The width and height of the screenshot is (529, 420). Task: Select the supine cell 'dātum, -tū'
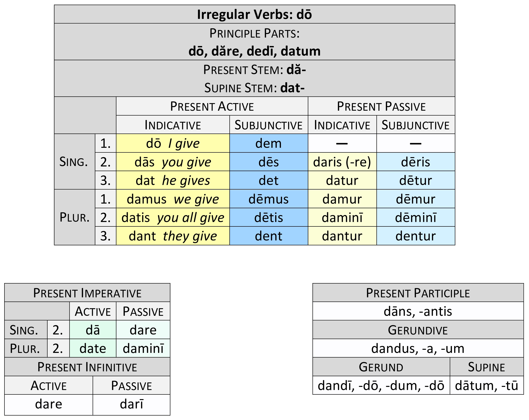[486, 385]
